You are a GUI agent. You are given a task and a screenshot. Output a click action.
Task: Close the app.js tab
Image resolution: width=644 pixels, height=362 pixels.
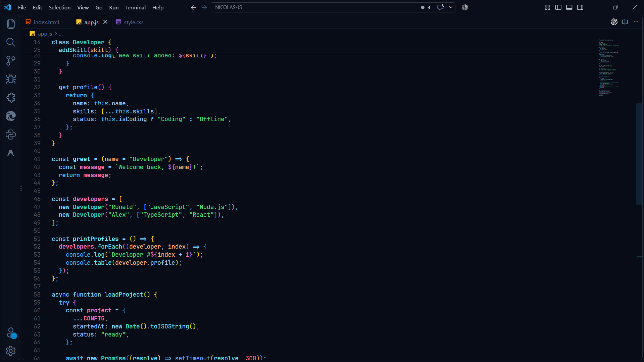pyautogui.click(x=105, y=22)
